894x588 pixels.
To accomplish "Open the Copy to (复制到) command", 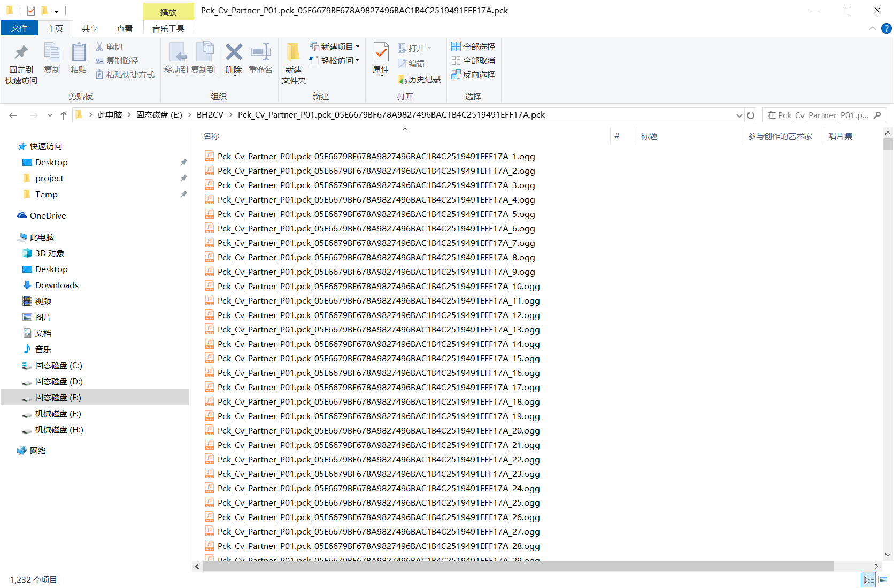I will (x=203, y=58).
